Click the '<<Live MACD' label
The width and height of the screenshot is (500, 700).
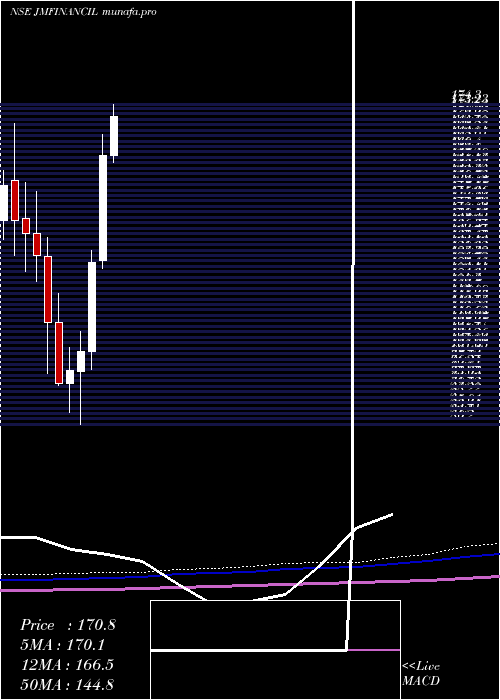pyautogui.click(x=421, y=674)
